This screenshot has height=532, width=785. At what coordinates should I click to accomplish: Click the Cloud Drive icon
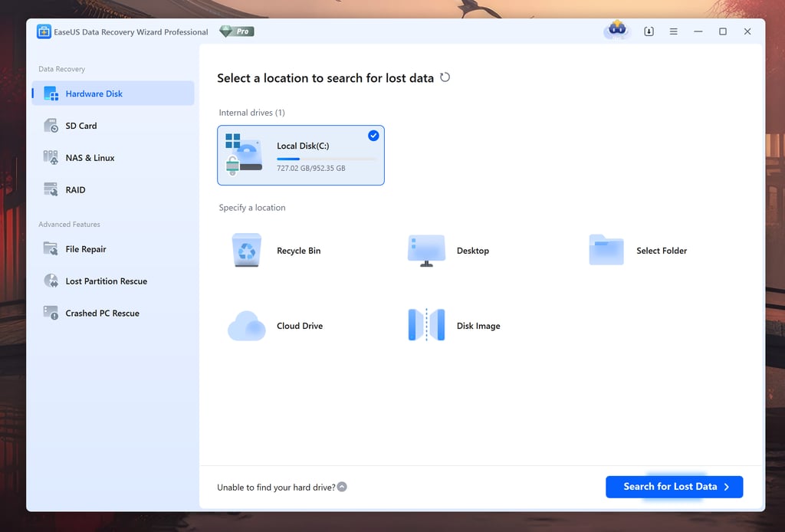pos(247,326)
